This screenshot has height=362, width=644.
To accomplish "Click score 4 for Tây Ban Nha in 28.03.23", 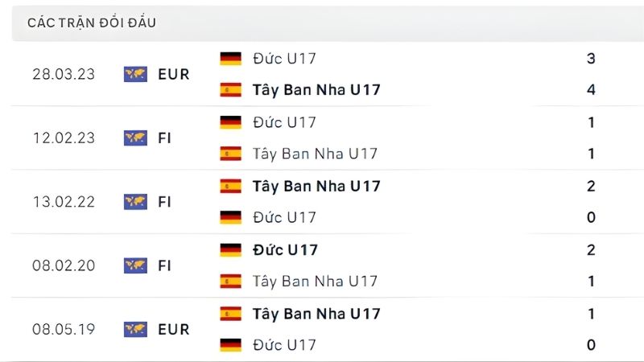I will pos(591,90).
